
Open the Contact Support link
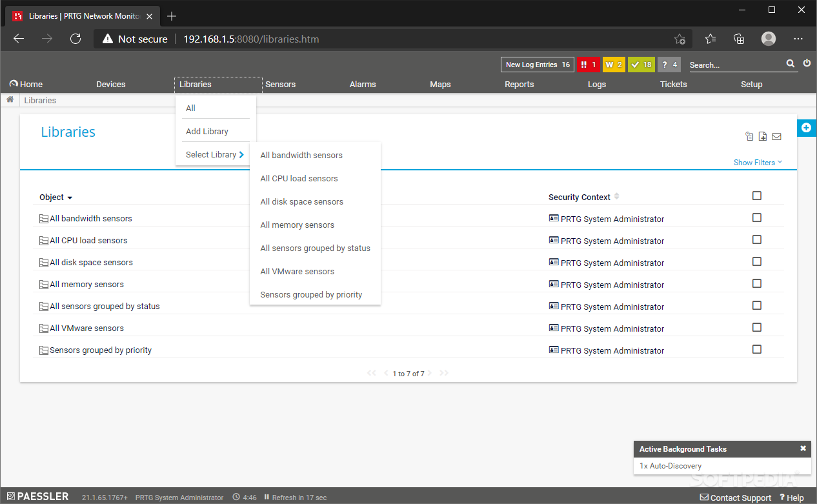click(736, 498)
